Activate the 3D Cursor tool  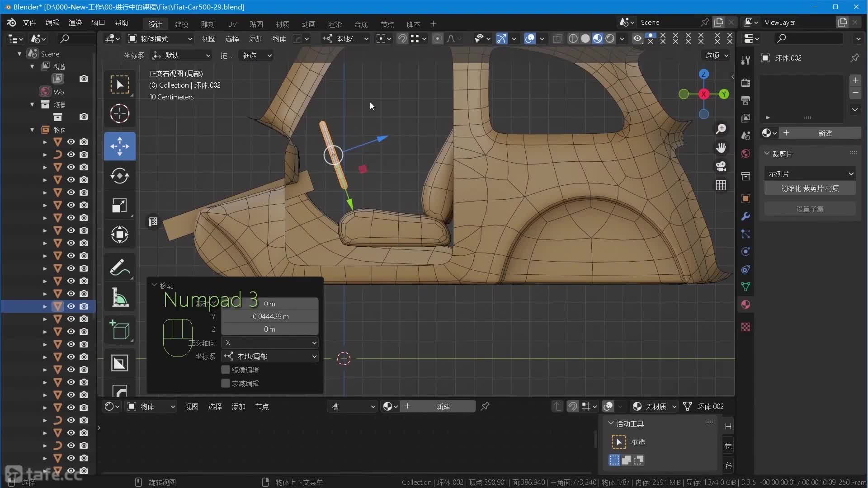[120, 113]
